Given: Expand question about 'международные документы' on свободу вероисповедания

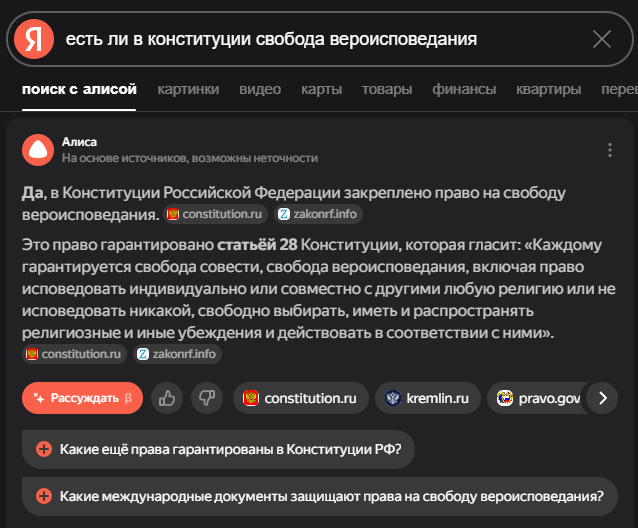Looking at the screenshot, I should [320, 497].
